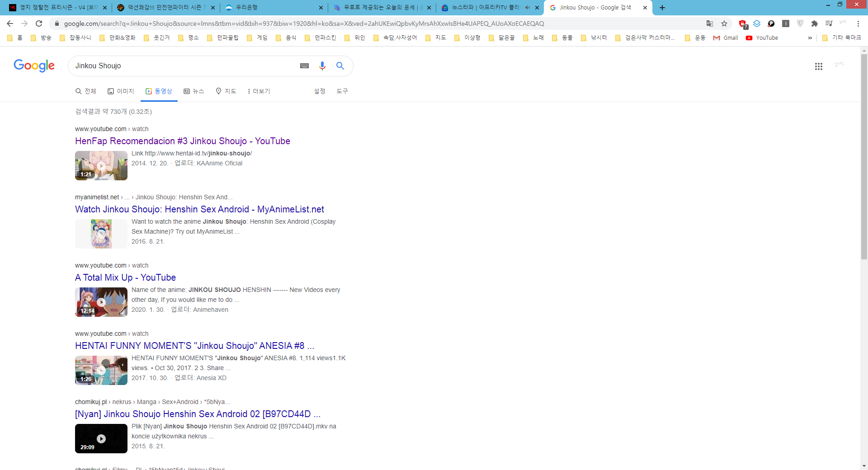Open the gray shield extension icon
The height and width of the screenshot is (470, 868).
click(x=800, y=23)
